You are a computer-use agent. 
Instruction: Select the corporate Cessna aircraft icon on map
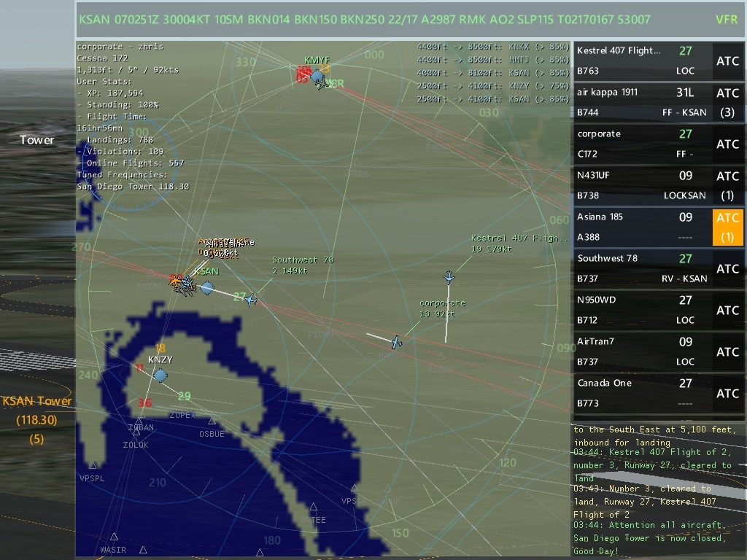click(396, 342)
